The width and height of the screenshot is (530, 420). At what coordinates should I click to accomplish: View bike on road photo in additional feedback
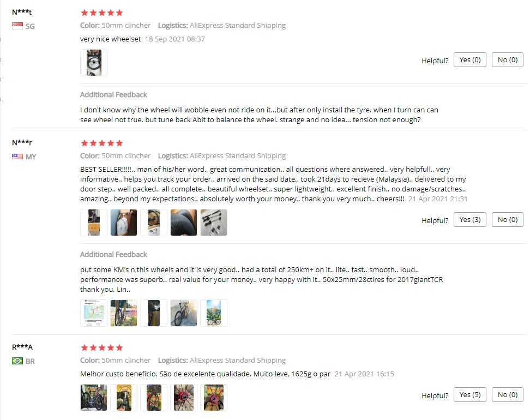[x=184, y=313]
